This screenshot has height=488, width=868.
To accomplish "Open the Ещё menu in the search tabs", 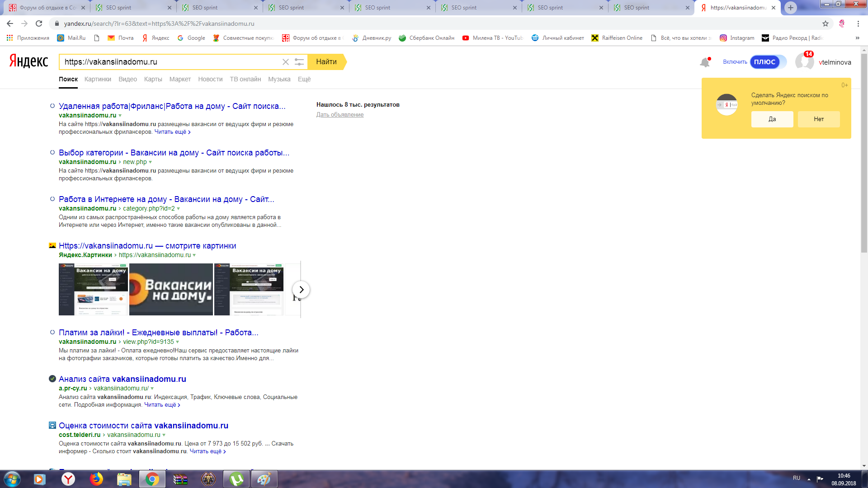I will click(304, 79).
